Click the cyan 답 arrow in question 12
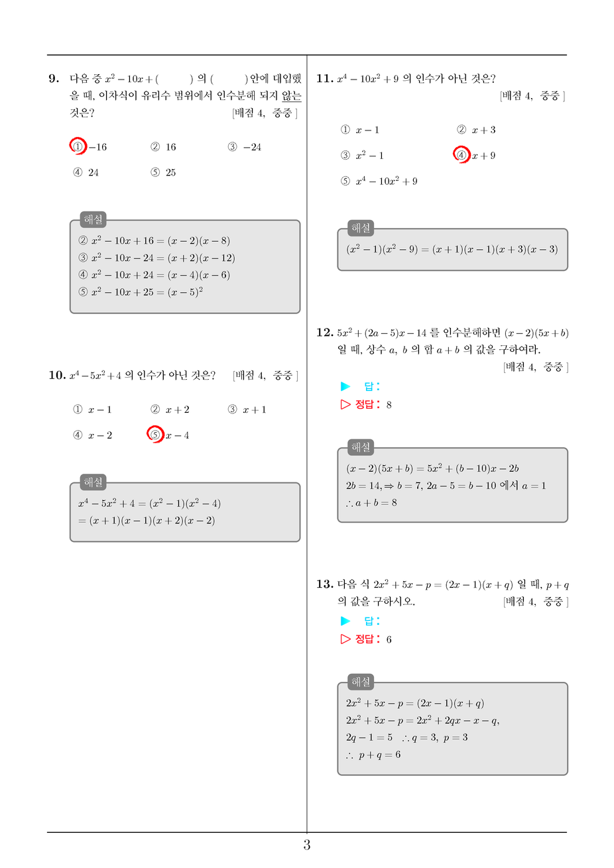Image resolution: width=614 pixels, height=868 pixels. [345, 386]
